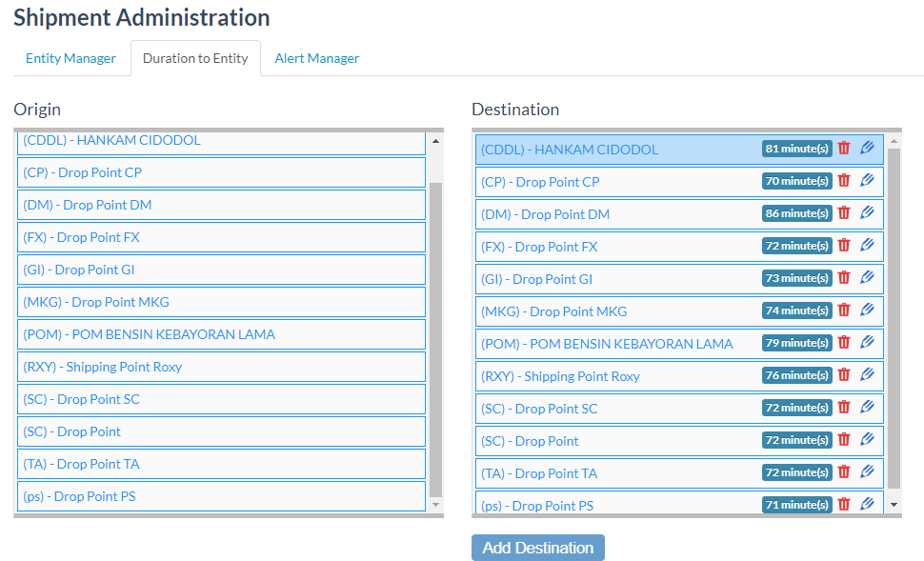The height and width of the screenshot is (561, 924).
Task: Open the Entity Manager tab
Action: click(x=70, y=59)
